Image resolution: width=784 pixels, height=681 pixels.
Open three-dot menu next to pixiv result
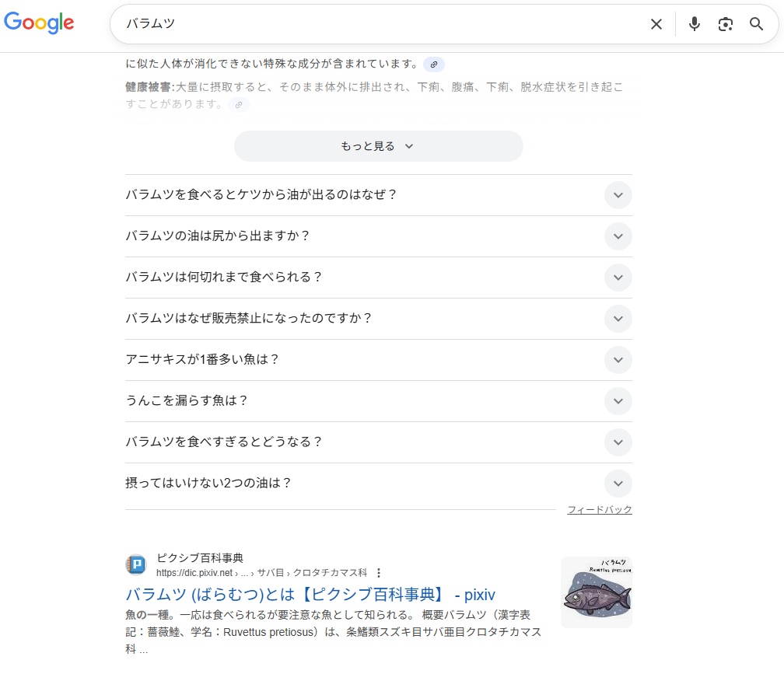point(379,573)
